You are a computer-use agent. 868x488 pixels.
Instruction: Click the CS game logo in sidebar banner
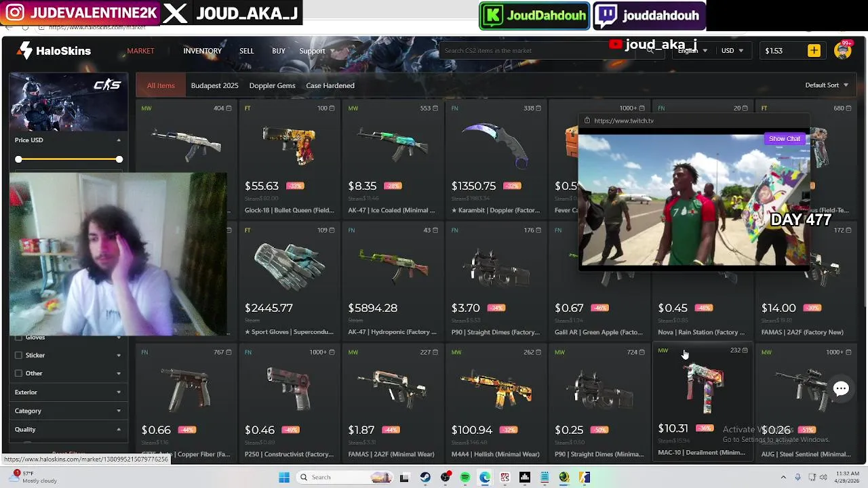(x=107, y=85)
